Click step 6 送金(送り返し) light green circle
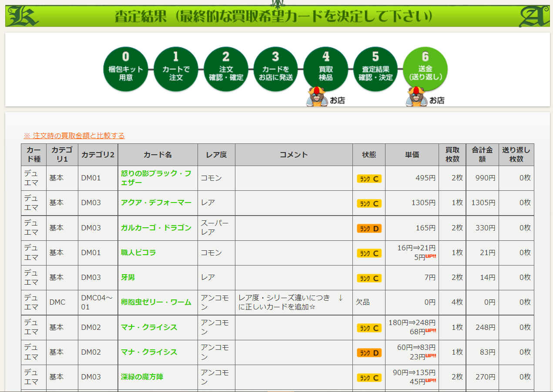Viewport: 553px width, 392px height. (x=425, y=69)
